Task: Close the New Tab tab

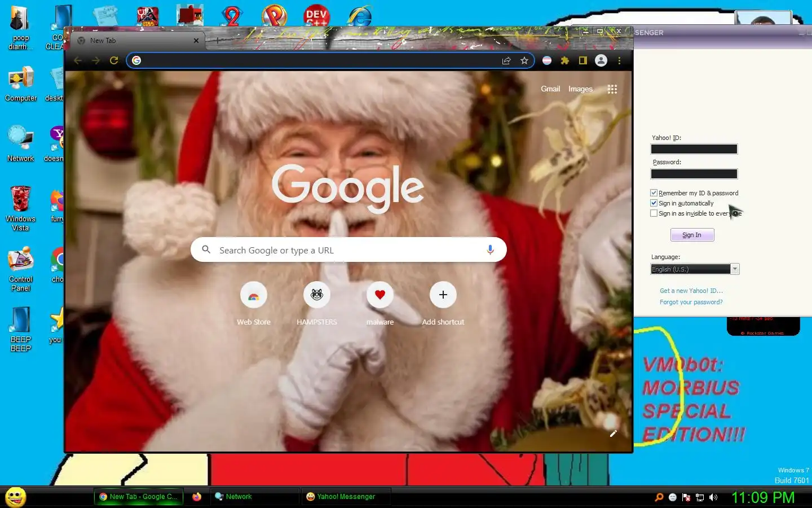Action: pos(196,41)
